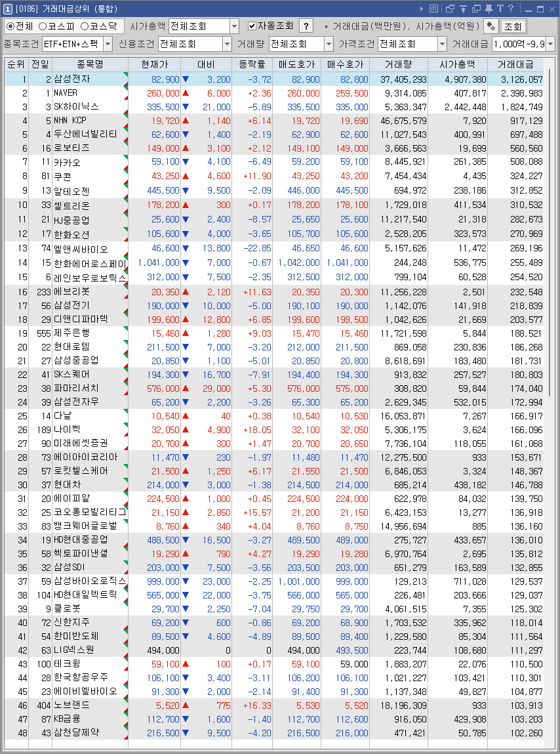Click the 거래량 table column header

399,64
